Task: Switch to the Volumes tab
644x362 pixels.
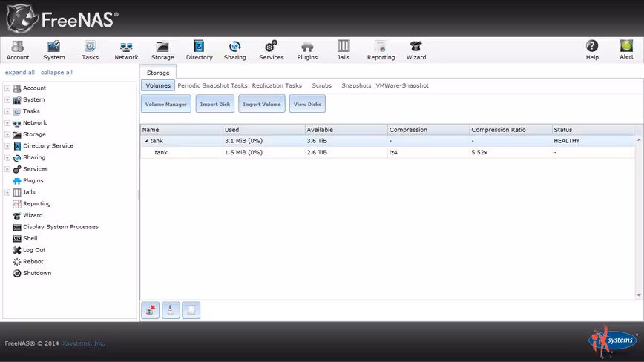Action: click(158, 85)
